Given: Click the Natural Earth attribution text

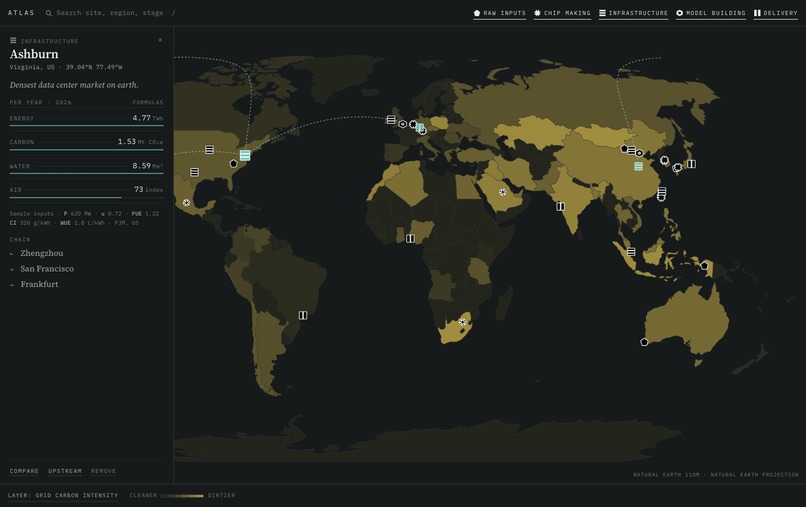Looking at the screenshot, I should (716, 475).
